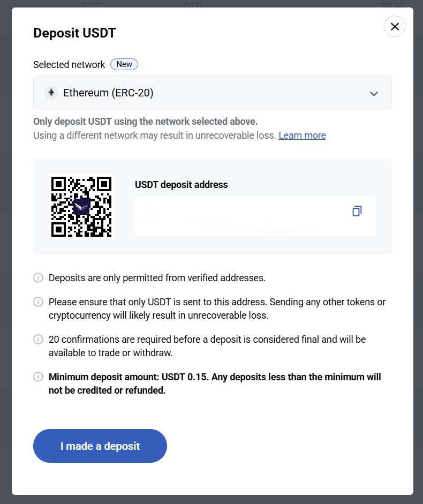Click info icon beside only USDT warning
Screen dimensions: 423x504
coord(38,302)
